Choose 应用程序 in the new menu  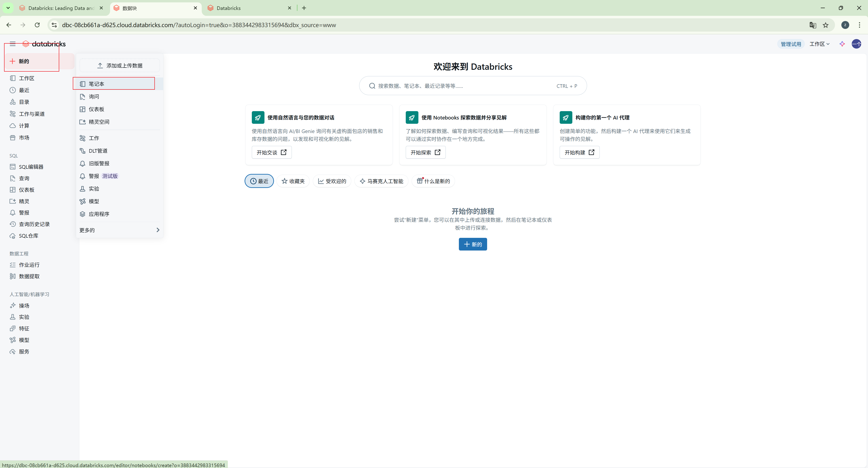[120, 214]
